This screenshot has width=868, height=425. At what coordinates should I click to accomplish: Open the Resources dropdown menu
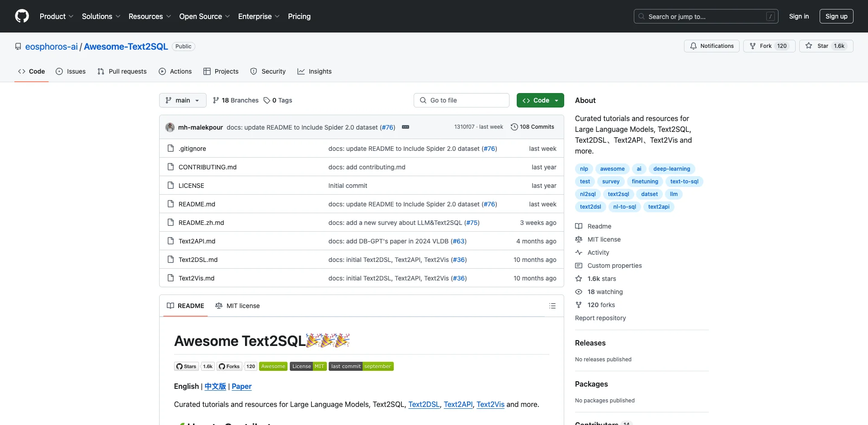[150, 16]
